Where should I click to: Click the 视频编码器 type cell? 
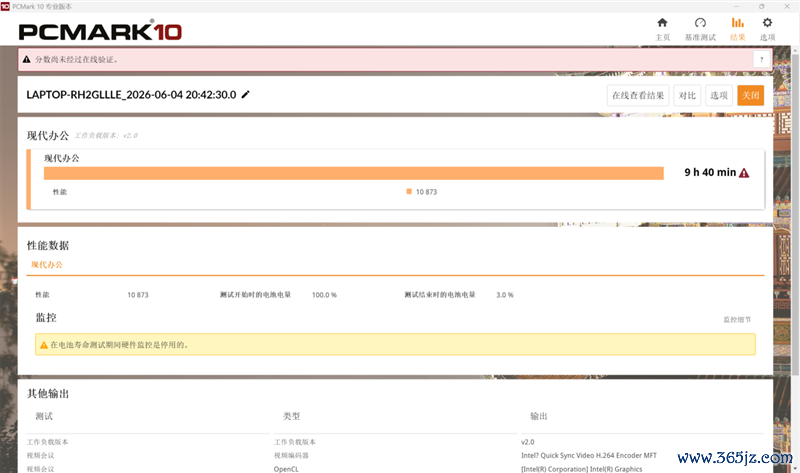[x=291, y=455]
